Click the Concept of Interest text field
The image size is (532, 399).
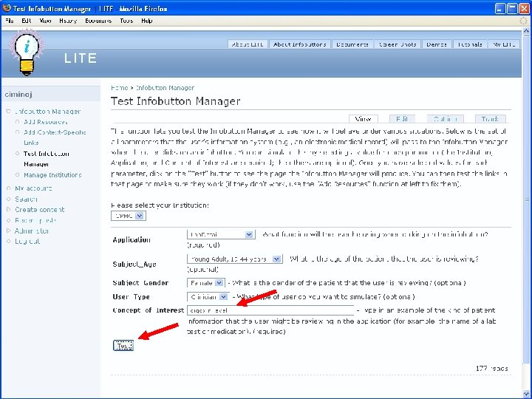click(270, 310)
